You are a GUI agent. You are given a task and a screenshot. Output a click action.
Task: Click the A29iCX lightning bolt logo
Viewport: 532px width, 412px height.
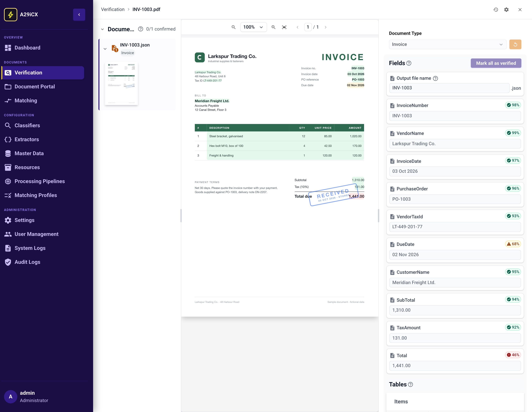pos(10,15)
